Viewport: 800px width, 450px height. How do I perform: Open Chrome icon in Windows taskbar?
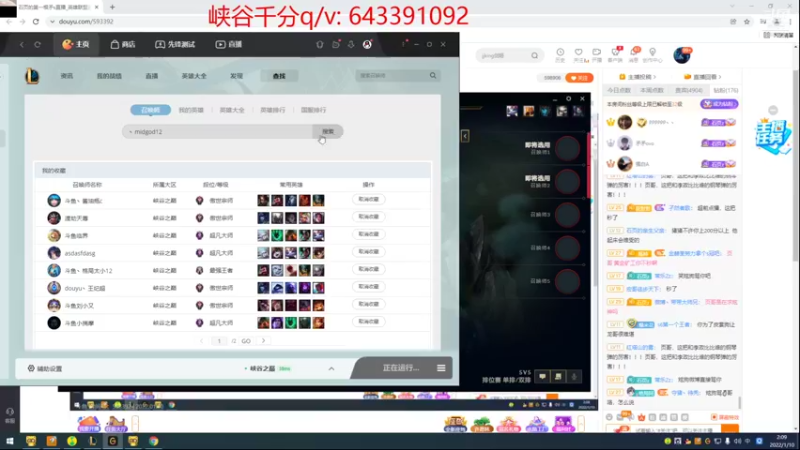[x=153, y=441]
